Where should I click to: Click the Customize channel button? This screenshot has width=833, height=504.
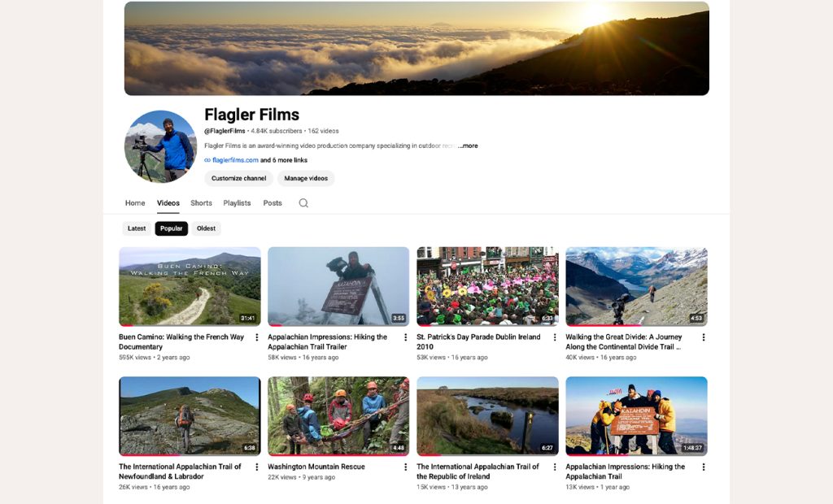(x=238, y=179)
